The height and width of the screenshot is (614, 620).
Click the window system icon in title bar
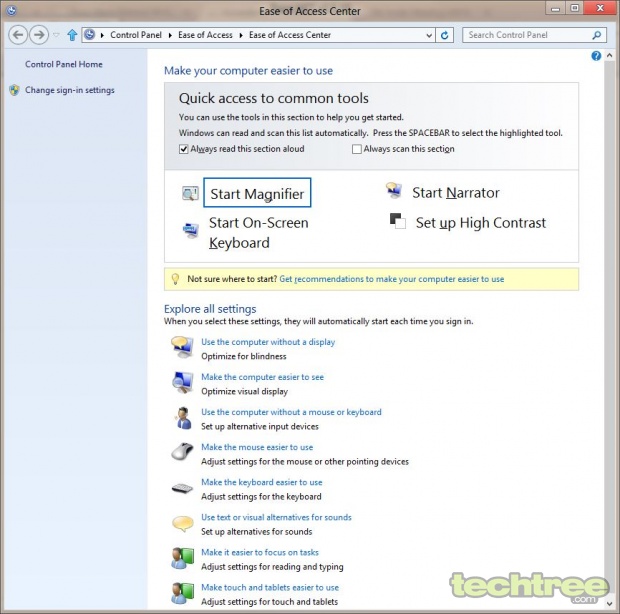point(11,10)
